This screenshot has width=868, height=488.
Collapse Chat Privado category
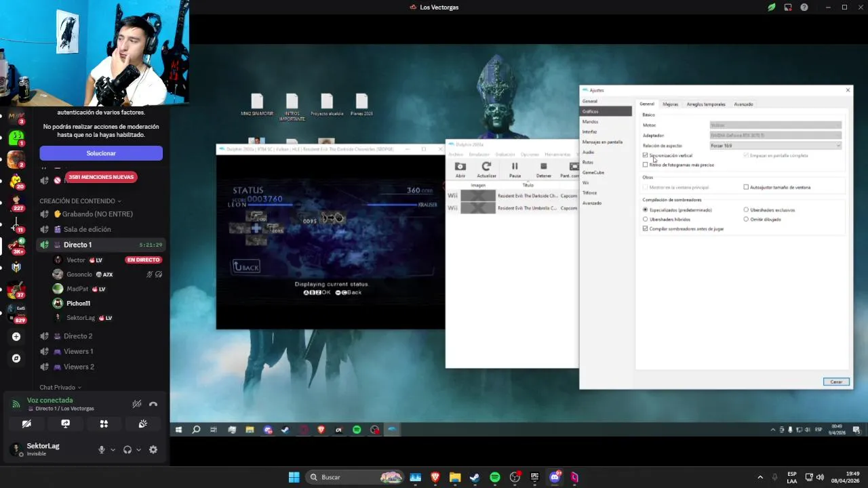click(x=60, y=387)
